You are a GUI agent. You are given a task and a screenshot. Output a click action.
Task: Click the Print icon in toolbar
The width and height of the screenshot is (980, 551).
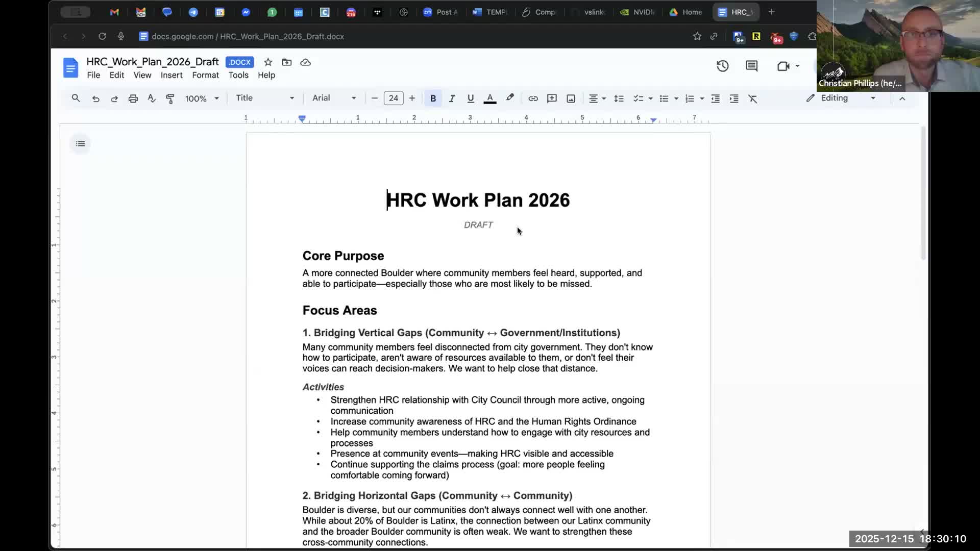pyautogui.click(x=133, y=98)
